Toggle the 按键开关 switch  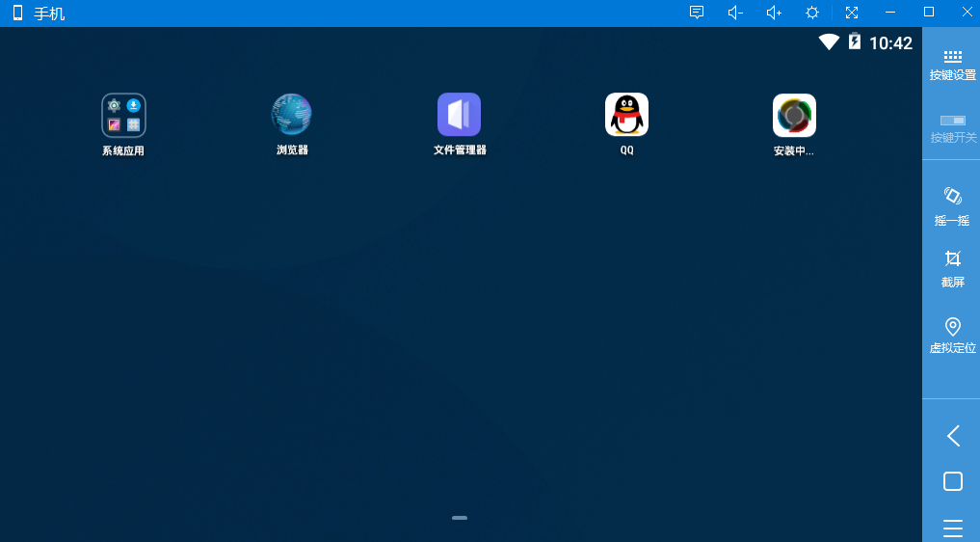coord(952,127)
